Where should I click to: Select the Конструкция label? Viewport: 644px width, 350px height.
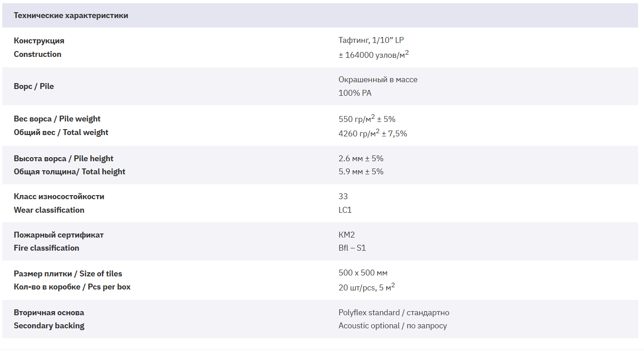pyautogui.click(x=39, y=41)
